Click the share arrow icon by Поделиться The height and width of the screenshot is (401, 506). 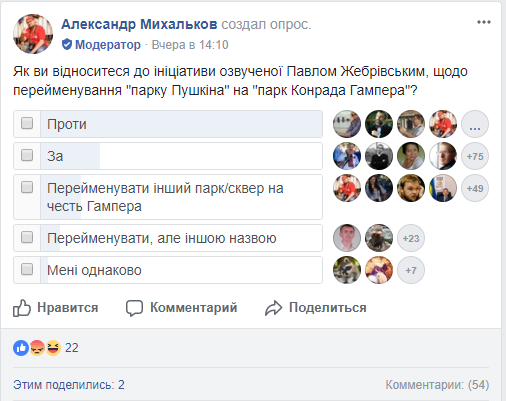pos(273,308)
